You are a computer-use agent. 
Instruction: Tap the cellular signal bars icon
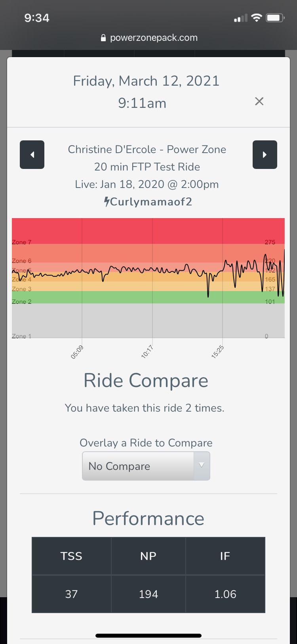pos(240,18)
